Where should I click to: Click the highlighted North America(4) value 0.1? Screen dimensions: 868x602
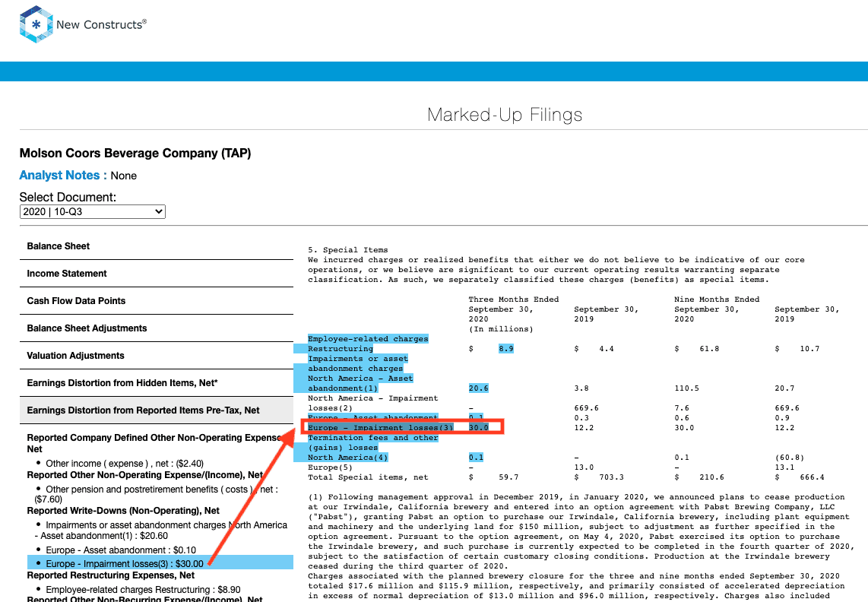coord(476,458)
